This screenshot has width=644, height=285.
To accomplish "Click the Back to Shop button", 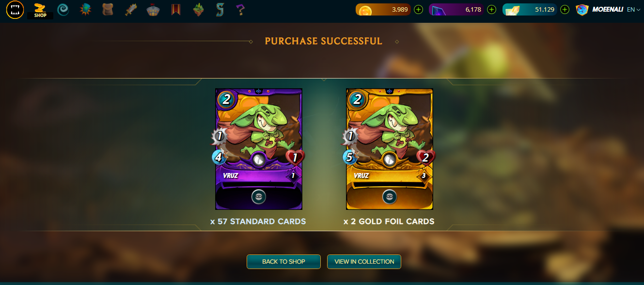I will tap(283, 262).
